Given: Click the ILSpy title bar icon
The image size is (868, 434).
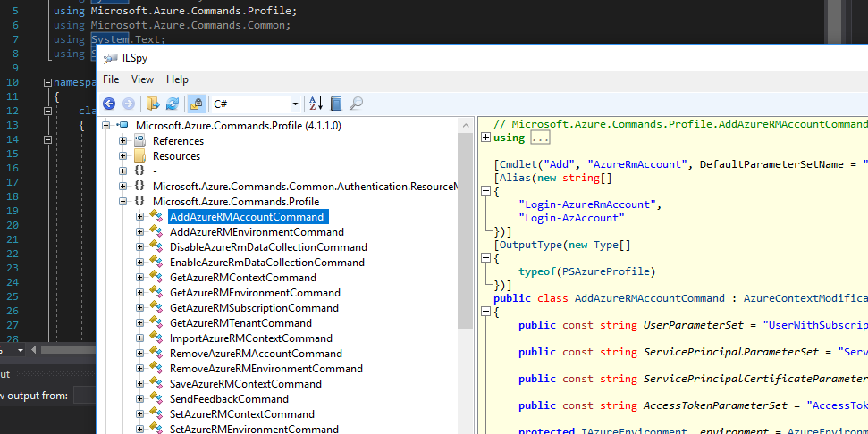Looking at the screenshot, I should point(111,58).
